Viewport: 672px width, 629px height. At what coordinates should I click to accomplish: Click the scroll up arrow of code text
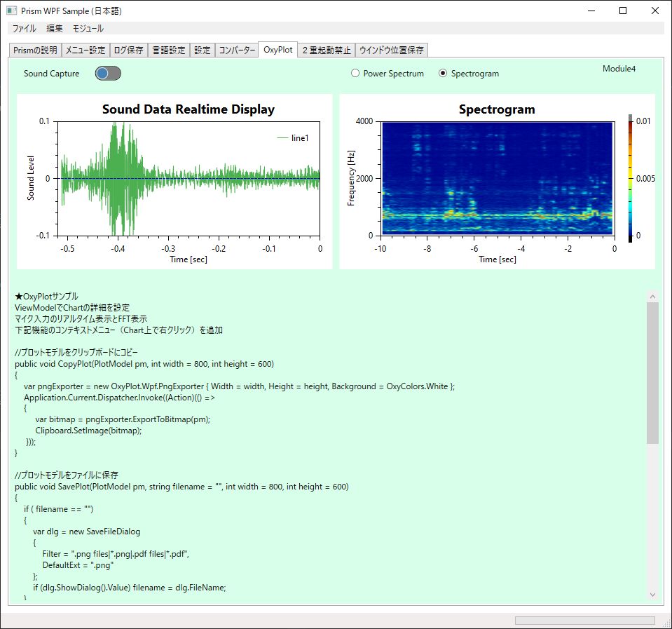pyautogui.click(x=652, y=297)
